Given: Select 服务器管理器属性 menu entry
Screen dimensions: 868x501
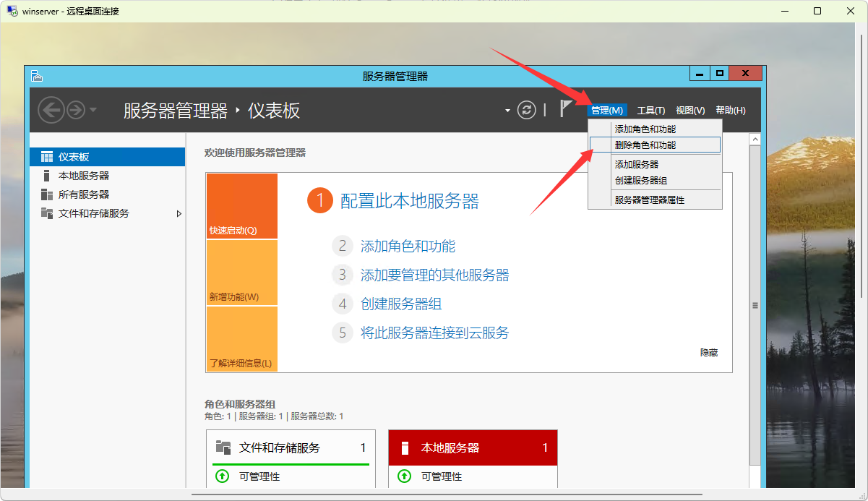Looking at the screenshot, I should pyautogui.click(x=650, y=200).
